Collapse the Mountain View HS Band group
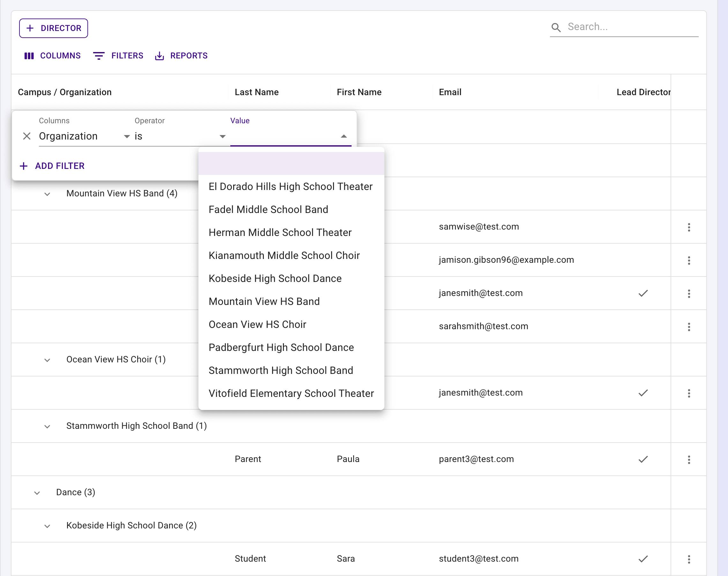This screenshot has width=728, height=576. [47, 194]
